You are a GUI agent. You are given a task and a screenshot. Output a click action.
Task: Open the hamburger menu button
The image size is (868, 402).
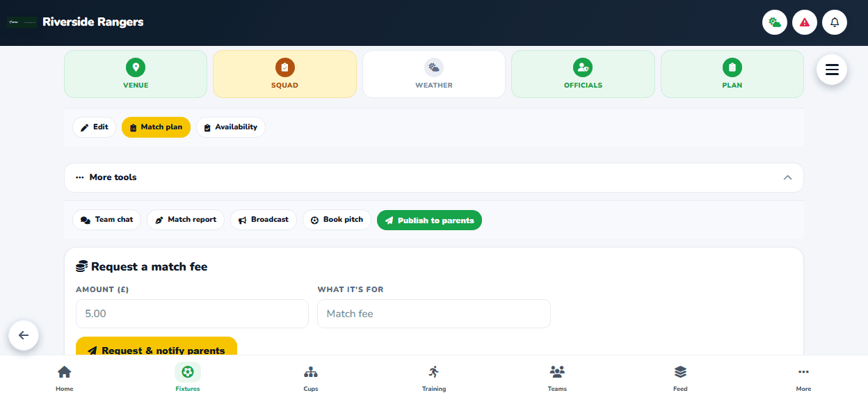pos(832,70)
